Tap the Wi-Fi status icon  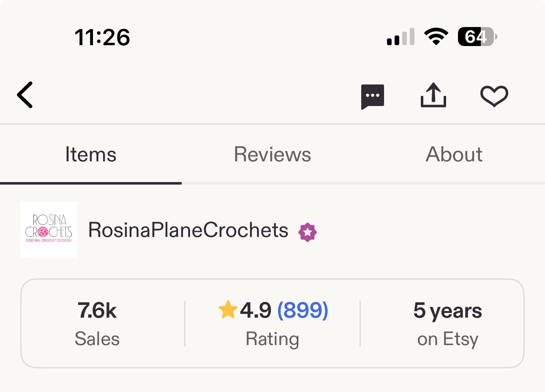click(436, 37)
